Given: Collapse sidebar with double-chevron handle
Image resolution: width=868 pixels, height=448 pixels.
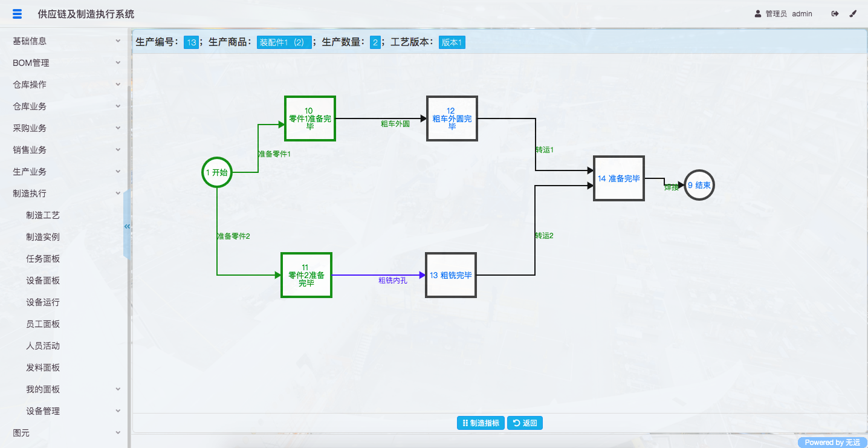Looking at the screenshot, I should coord(127,226).
